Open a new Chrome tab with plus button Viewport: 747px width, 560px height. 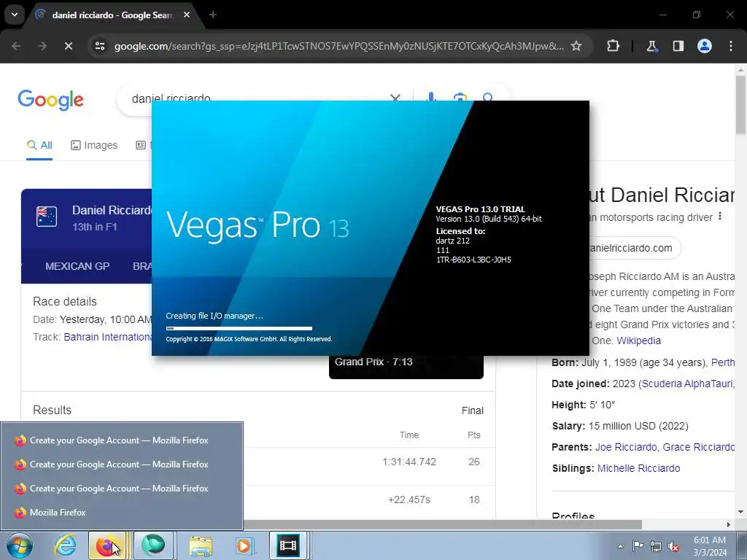pyautogui.click(x=213, y=15)
